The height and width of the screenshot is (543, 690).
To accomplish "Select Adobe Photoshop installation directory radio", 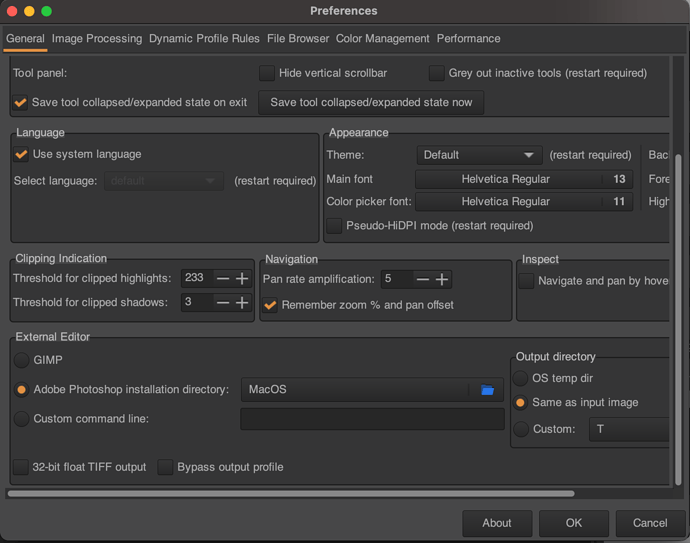I will point(22,389).
